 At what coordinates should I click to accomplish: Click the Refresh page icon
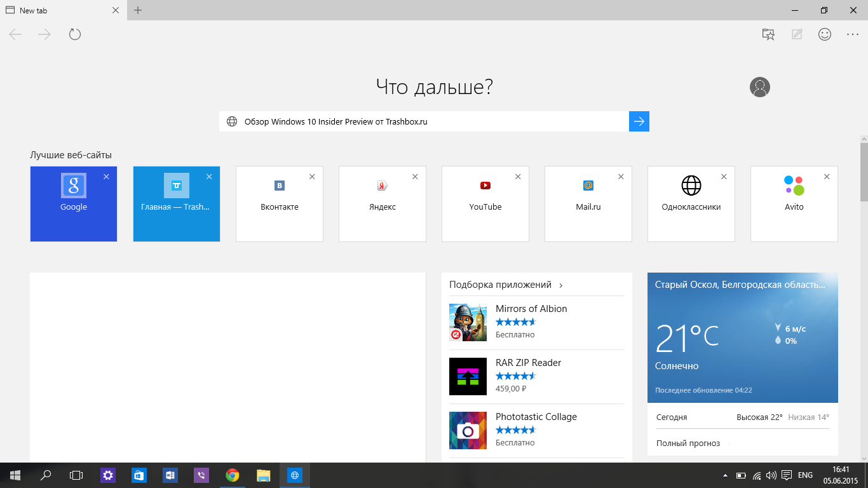[x=75, y=34]
